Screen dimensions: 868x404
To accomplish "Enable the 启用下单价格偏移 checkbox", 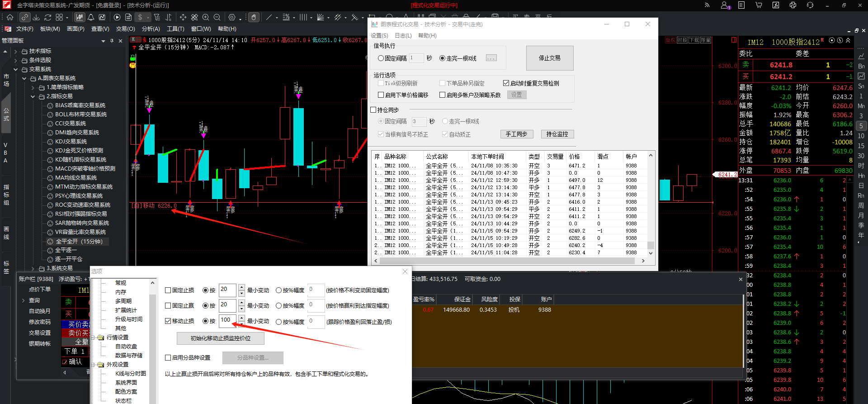I will click(381, 95).
